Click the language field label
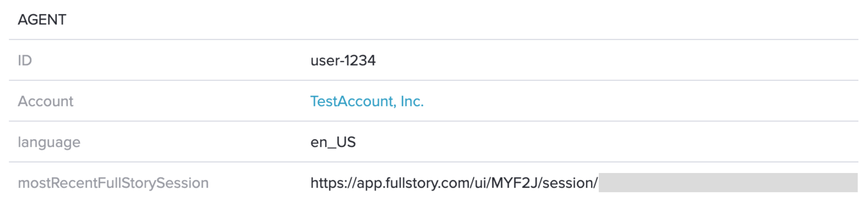Image resolution: width=868 pixels, height=208 pixels. coord(49,142)
